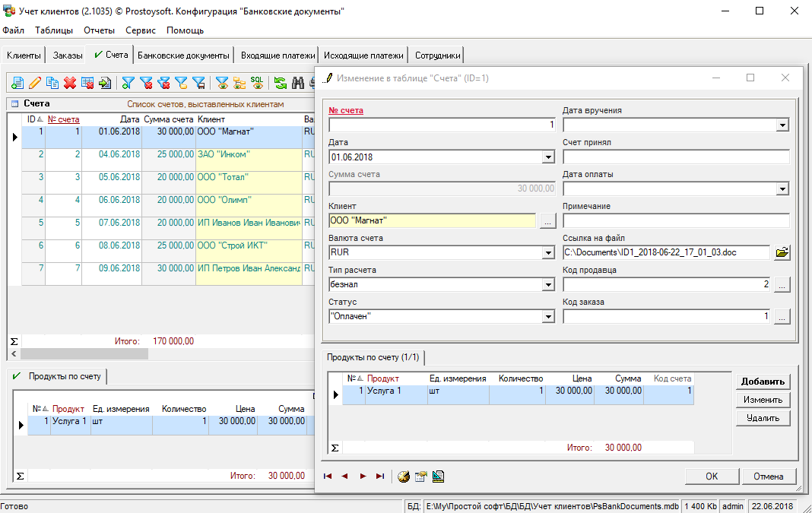
Task: Open the Отчеты menu
Action: (99, 30)
